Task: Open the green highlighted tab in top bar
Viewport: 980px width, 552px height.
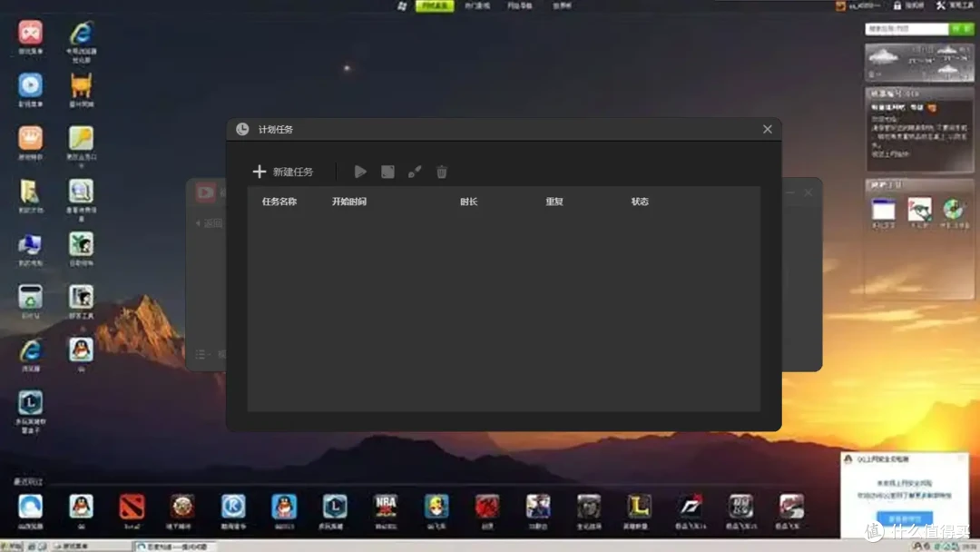Action: [x=435, y=5]
